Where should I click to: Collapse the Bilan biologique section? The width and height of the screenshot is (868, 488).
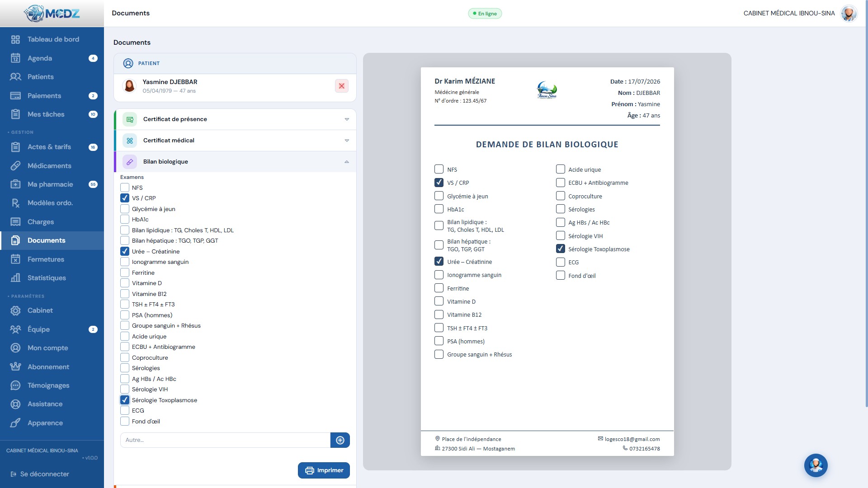click(x=235, y=162)
